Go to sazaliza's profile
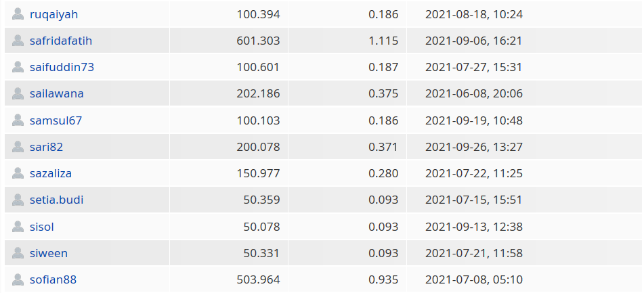Viewport: 644px width, 293px height. pyautogui.click(x=51, y=174)
